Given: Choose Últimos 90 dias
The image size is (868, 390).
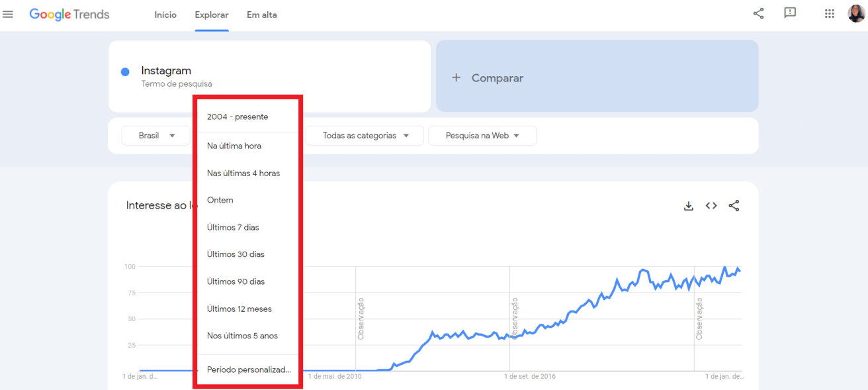Looking at the screenshot, I should 247,281.
